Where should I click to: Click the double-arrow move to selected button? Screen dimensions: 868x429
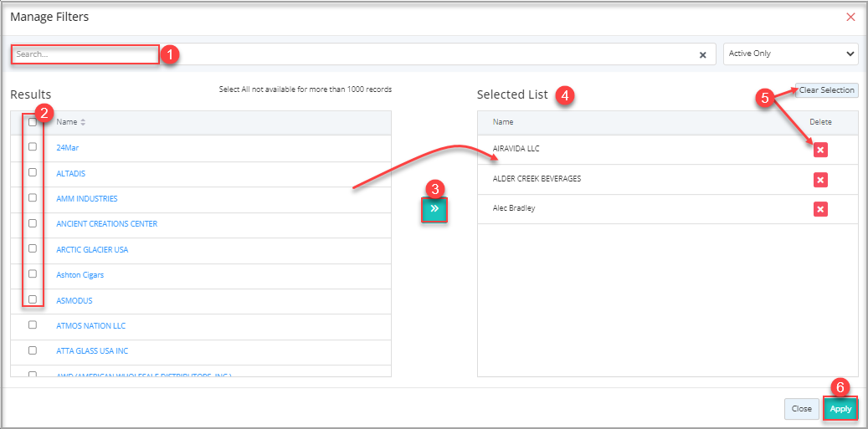(434, 208)
